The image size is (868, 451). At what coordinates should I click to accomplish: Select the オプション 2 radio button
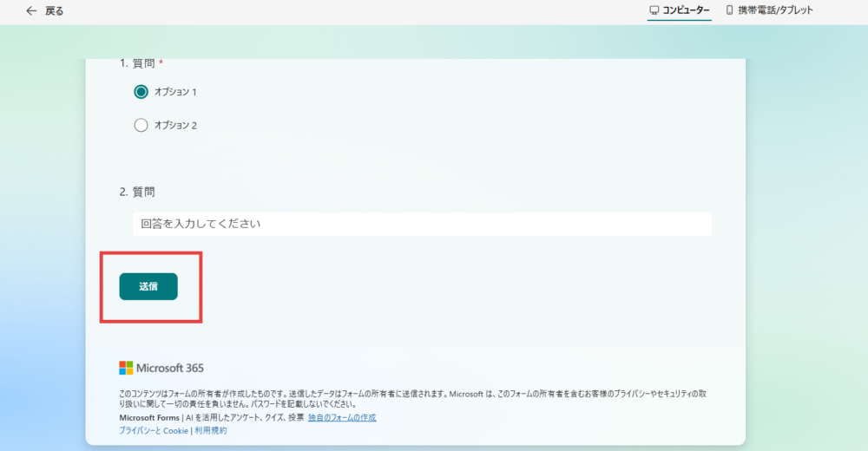(x=141, y=126)
